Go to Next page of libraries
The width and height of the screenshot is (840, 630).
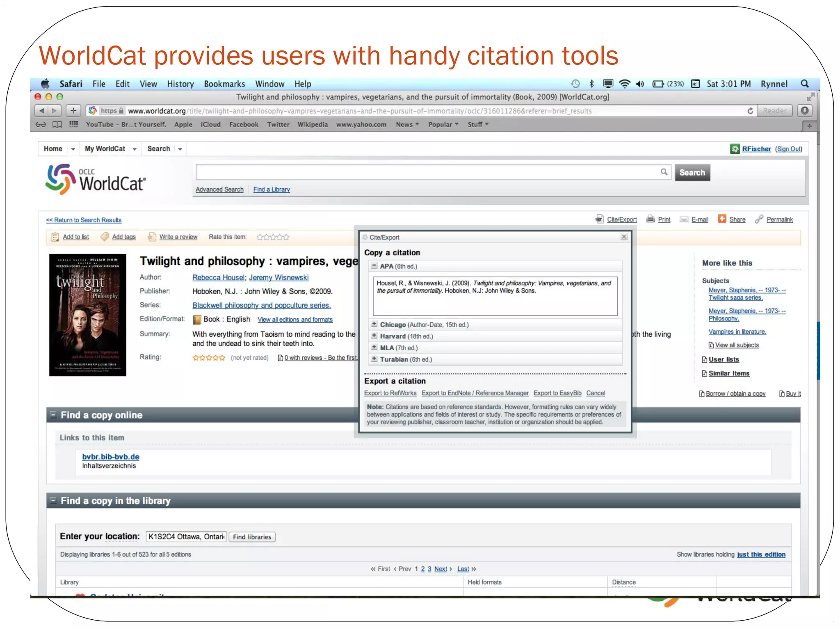441,569
